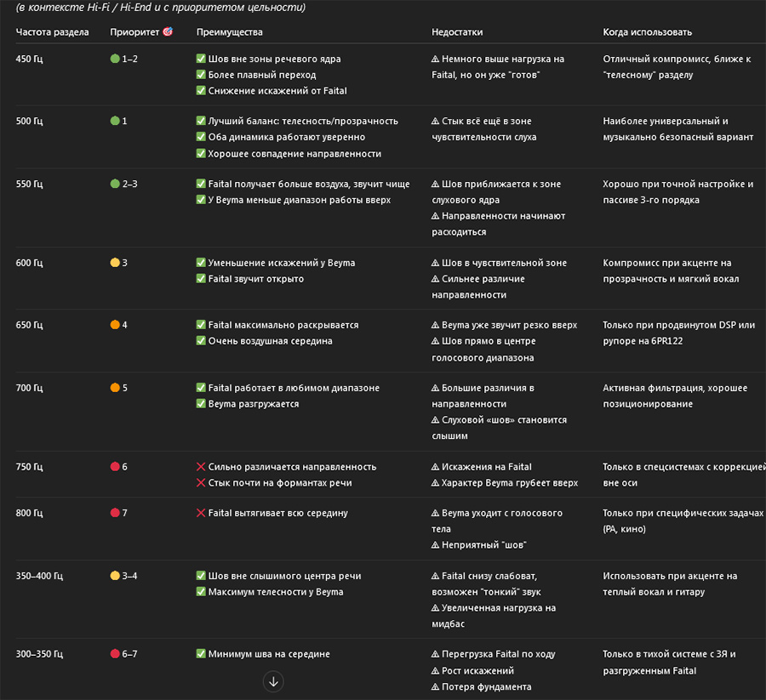This screenshot has height=700, width=766.
Task: Click the "Частота раздела" column header
Action: pyautogui.click(x=49, y=32)
